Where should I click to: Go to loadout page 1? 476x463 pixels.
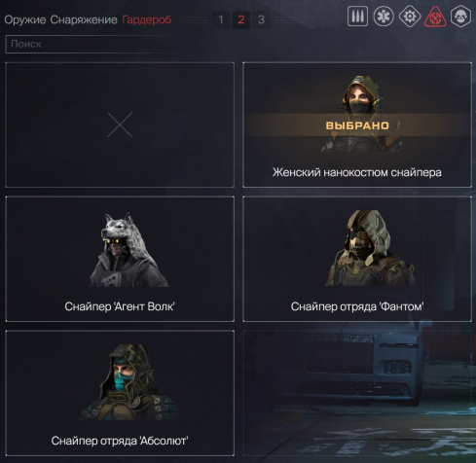221,19
